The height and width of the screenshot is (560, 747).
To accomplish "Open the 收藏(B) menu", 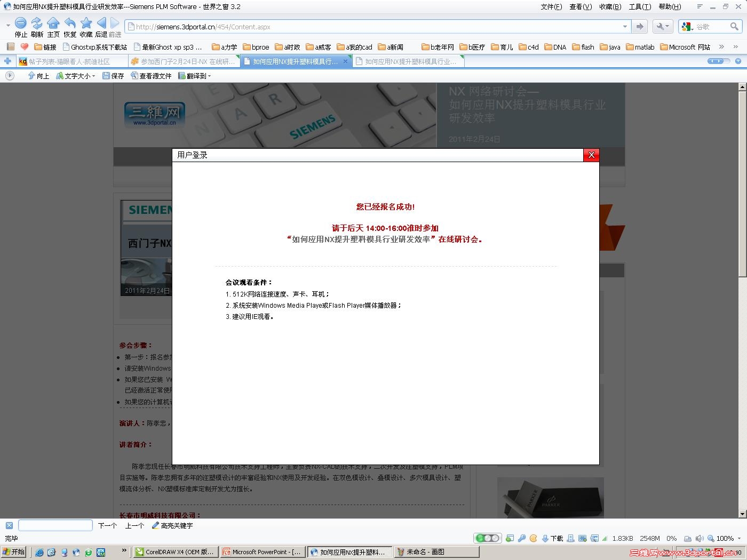I will (610, 6).
